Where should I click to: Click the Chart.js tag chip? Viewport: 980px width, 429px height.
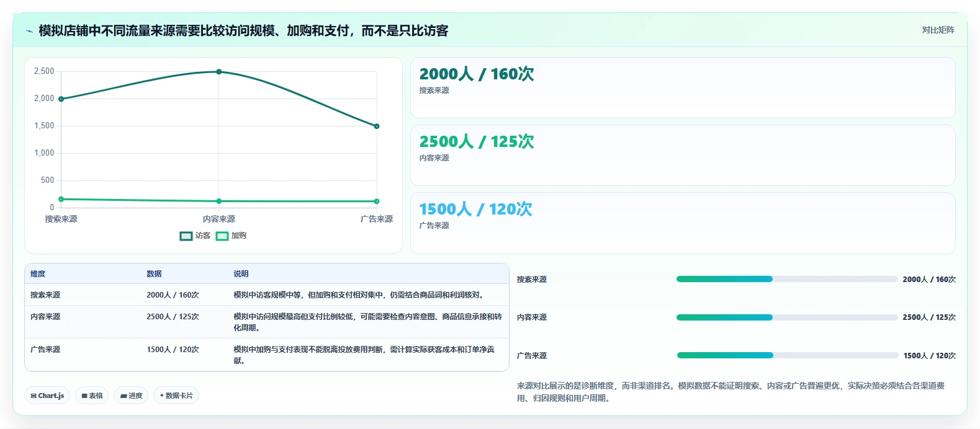click(x=47, y=396)
